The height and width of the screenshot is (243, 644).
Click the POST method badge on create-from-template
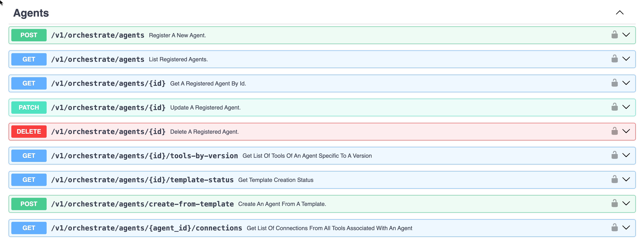pos(28,203)
